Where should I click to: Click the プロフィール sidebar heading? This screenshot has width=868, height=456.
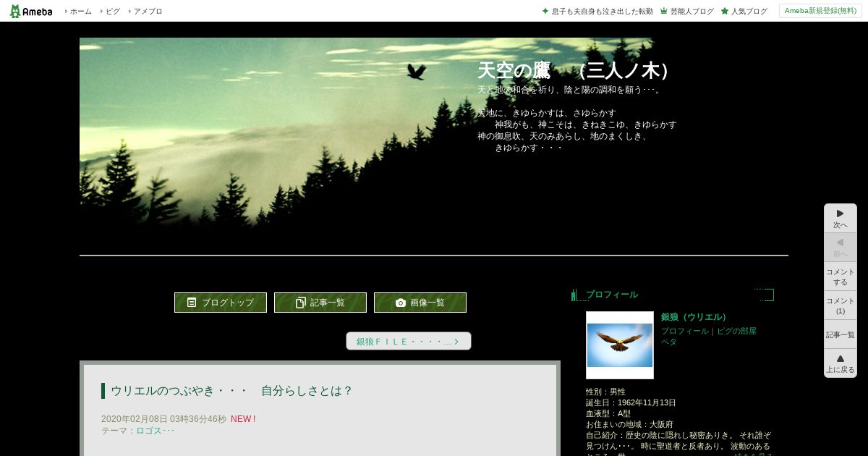point(612,295)
